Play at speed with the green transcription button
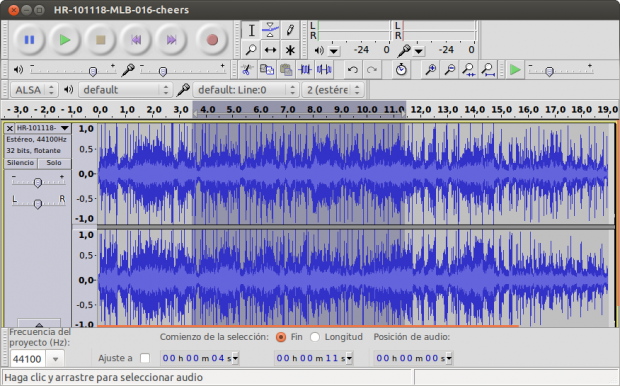Screen dimensions: 620x386 [x=515, y=70]
